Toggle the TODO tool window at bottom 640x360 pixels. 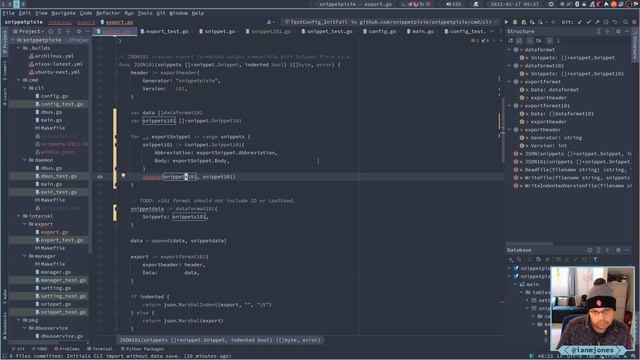pyautogui.click(x=40, y=349)
